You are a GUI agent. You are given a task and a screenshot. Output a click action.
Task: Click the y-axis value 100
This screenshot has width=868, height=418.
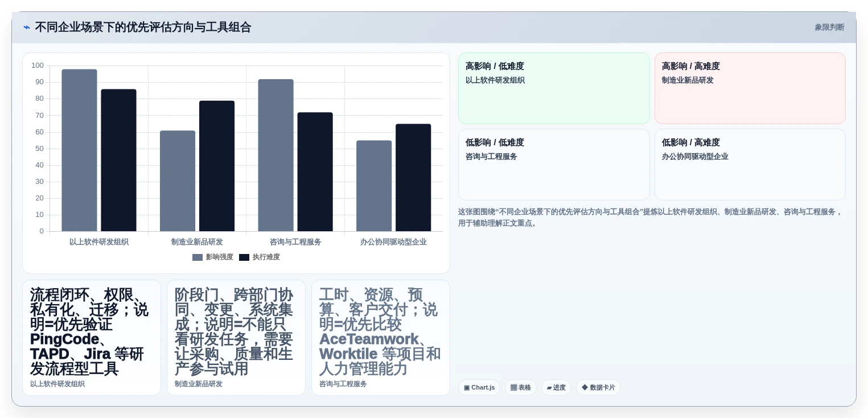[x=38, y=65]
